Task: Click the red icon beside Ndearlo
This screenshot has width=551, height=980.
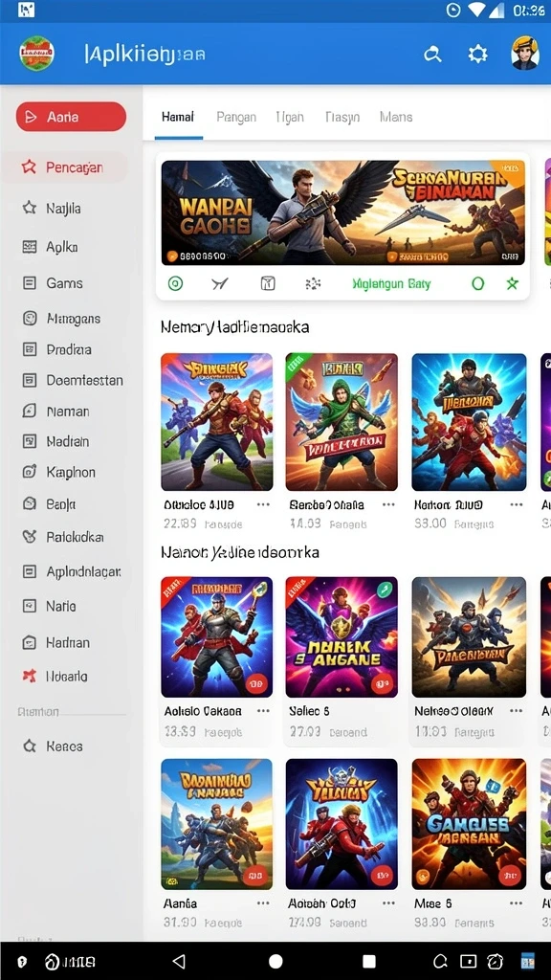Action: click(x=30, y=676)
